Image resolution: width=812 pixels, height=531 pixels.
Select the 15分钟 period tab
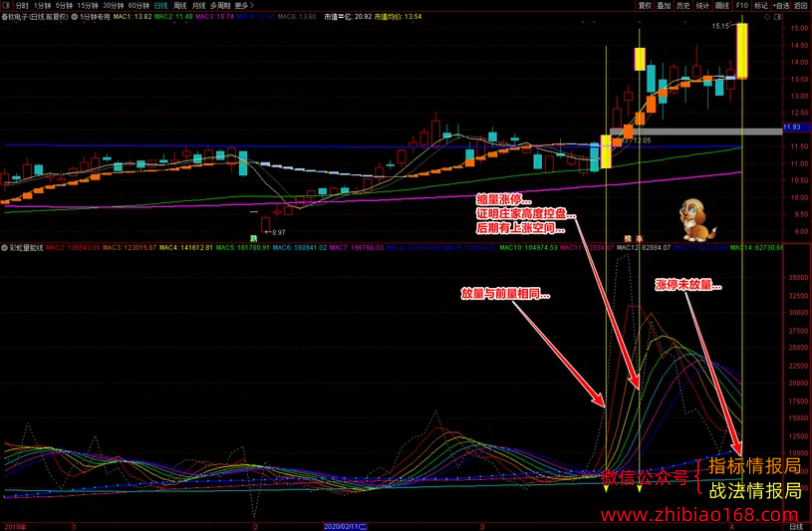[88, 5]
